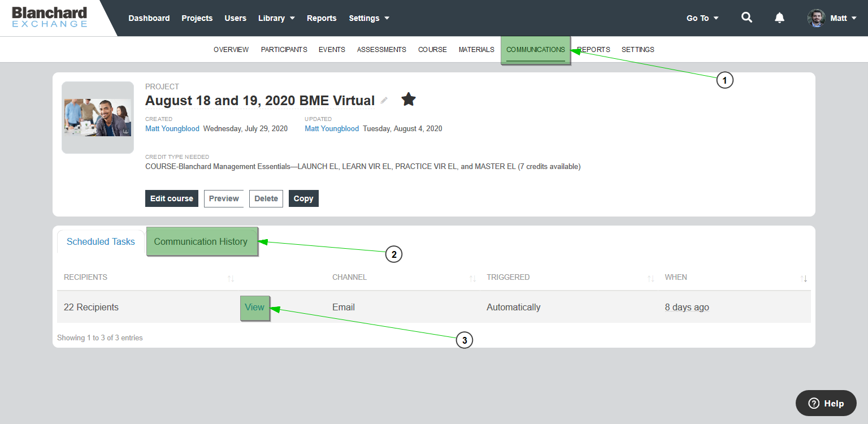Open Projects in top navigation

197,18
